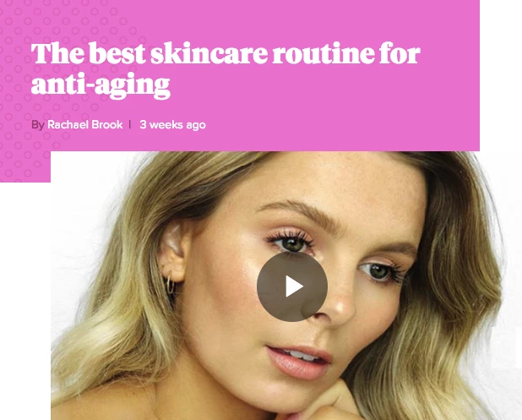
Task: Click the woman's lips in the video thumbnail
Action: click(x=299, y=363)
